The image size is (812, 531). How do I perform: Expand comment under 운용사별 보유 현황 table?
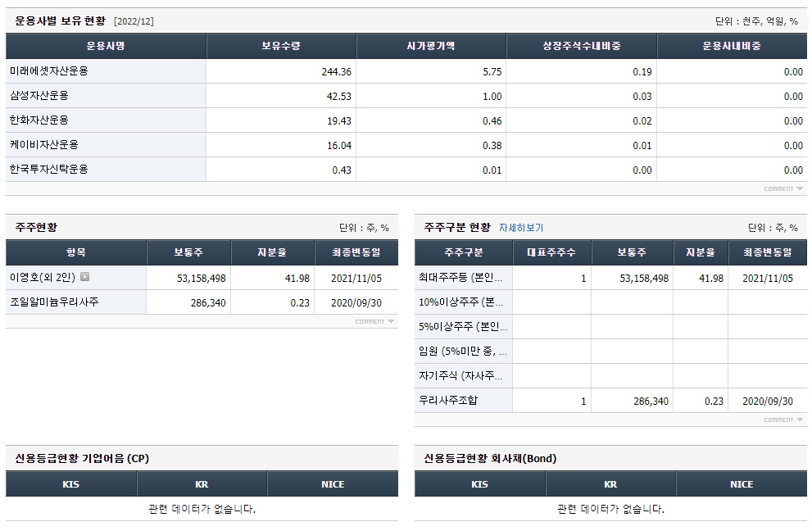pos(783,188)
